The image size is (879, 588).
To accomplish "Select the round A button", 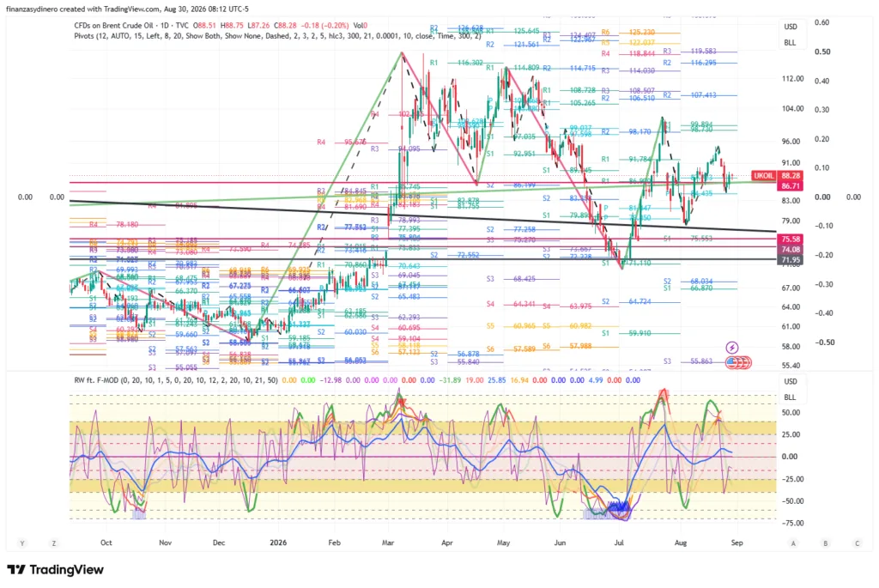I will tap(793, 543).
